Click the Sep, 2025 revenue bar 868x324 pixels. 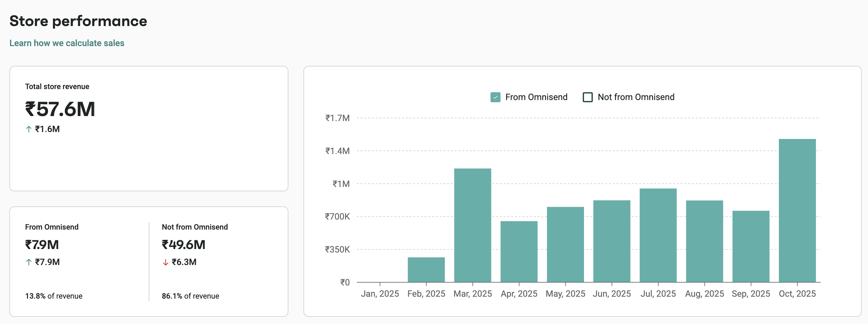[x=751, y=246]
